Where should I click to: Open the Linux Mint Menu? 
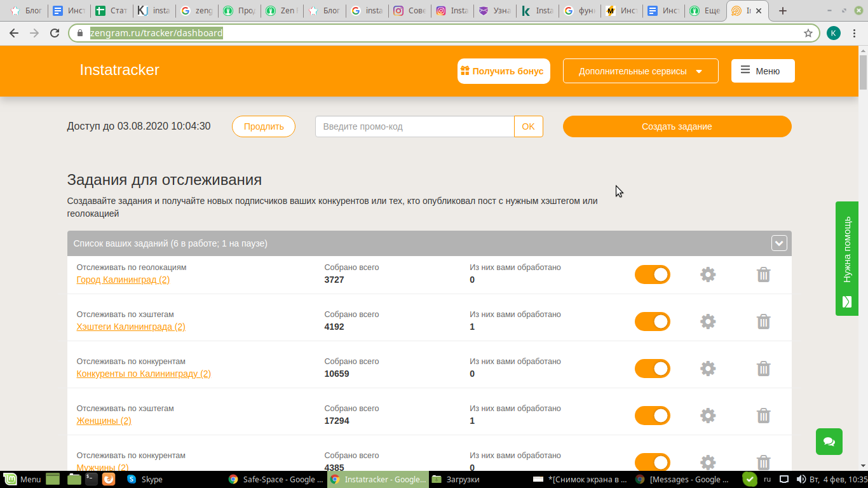(22, 479)
